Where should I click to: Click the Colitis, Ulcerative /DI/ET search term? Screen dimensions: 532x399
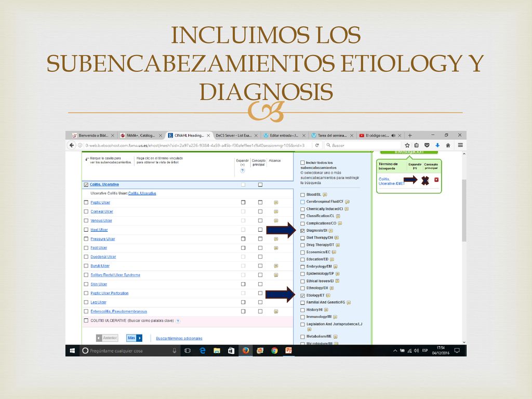pyautogui.click(x=392, y=181)
